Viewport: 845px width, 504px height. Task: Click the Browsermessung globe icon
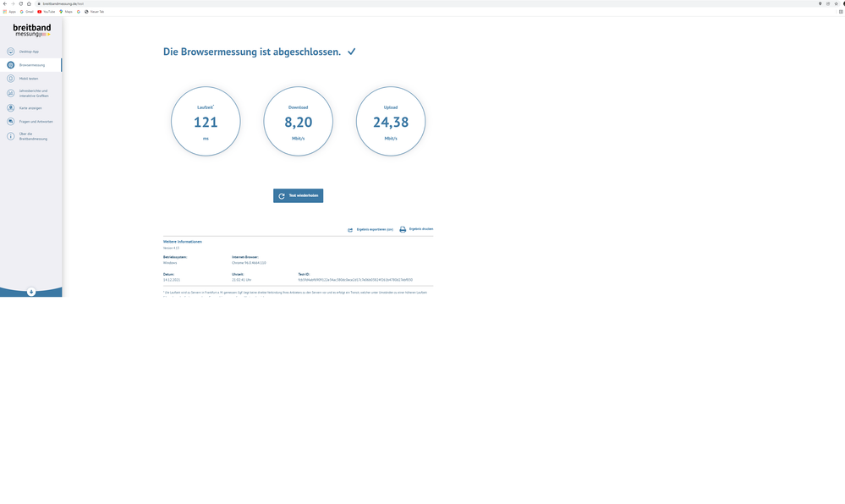(11, 65)
